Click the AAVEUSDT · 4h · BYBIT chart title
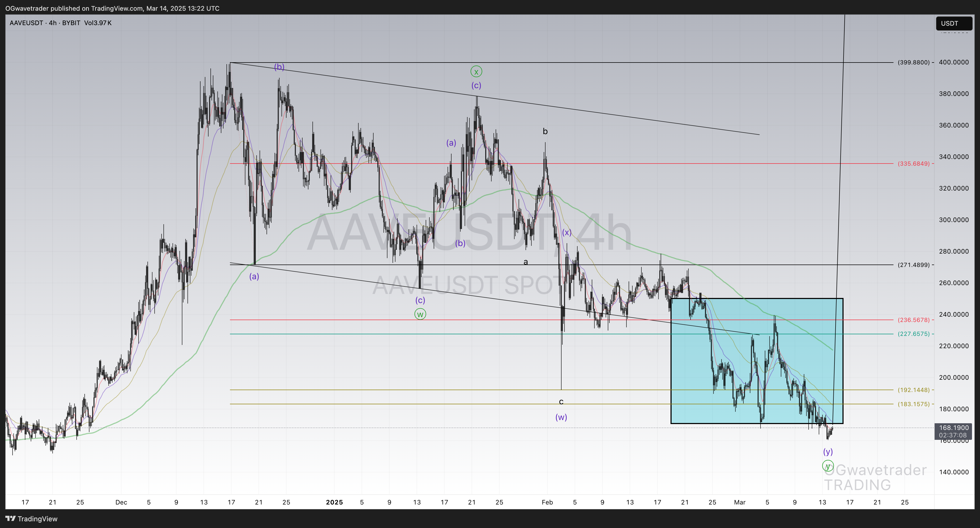 pyautogui.click(x=45, y=23)
